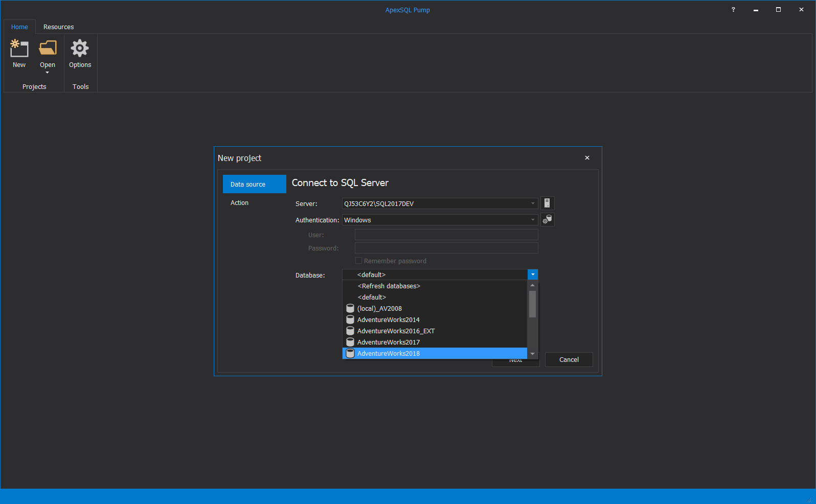Image resolution: width=816 pixels, height=504 pixels.
Task: Click the Database field showing <default>
Action: 435,274
